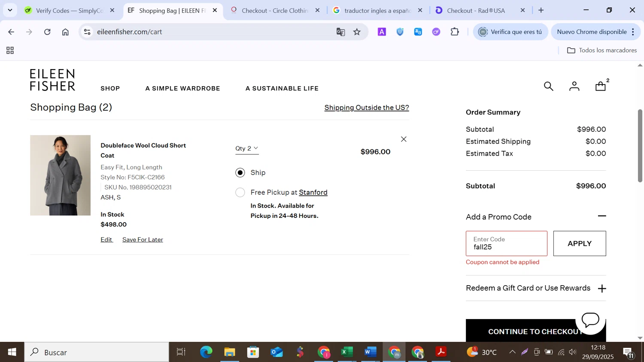Viewport: 644px width, 362px height.
Task: Click the Enter Code promo field
Action: (507, 244)
